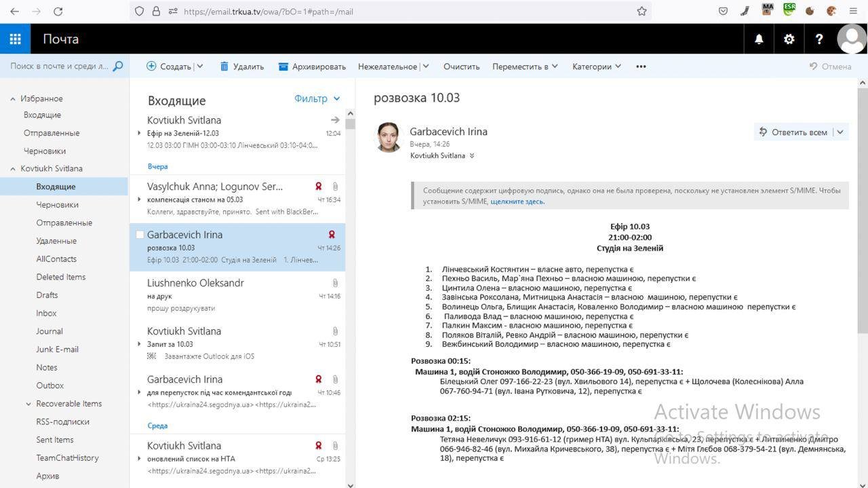This screenshot has width=868, height=488.
Task: Open the Фильтр dropdown
Action: click(x=317, y=99)
